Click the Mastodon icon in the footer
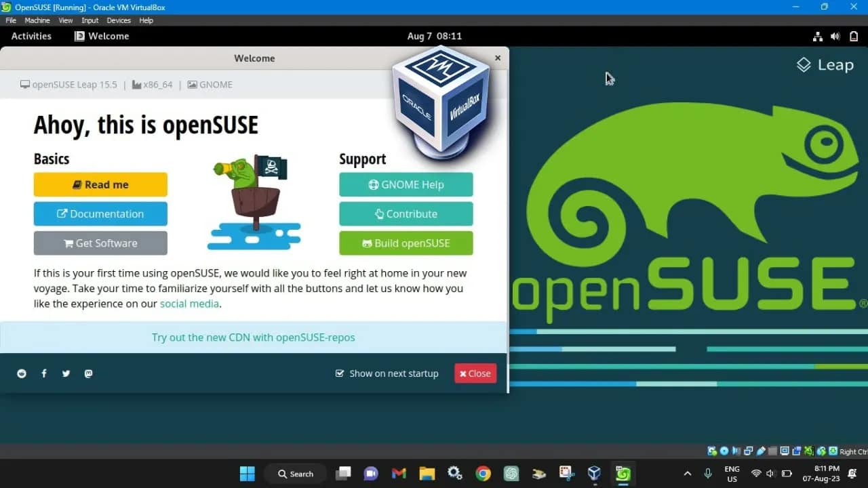 coord(88,373)
